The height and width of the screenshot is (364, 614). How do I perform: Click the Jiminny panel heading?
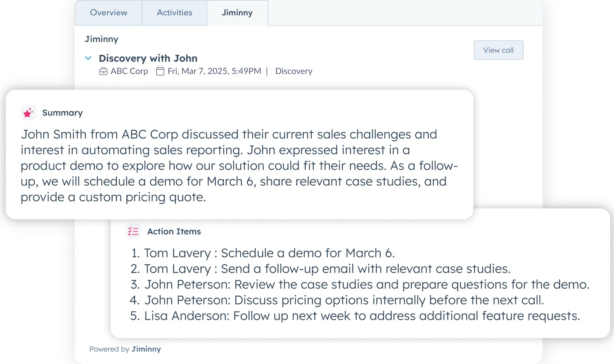(x=102, y=39)
